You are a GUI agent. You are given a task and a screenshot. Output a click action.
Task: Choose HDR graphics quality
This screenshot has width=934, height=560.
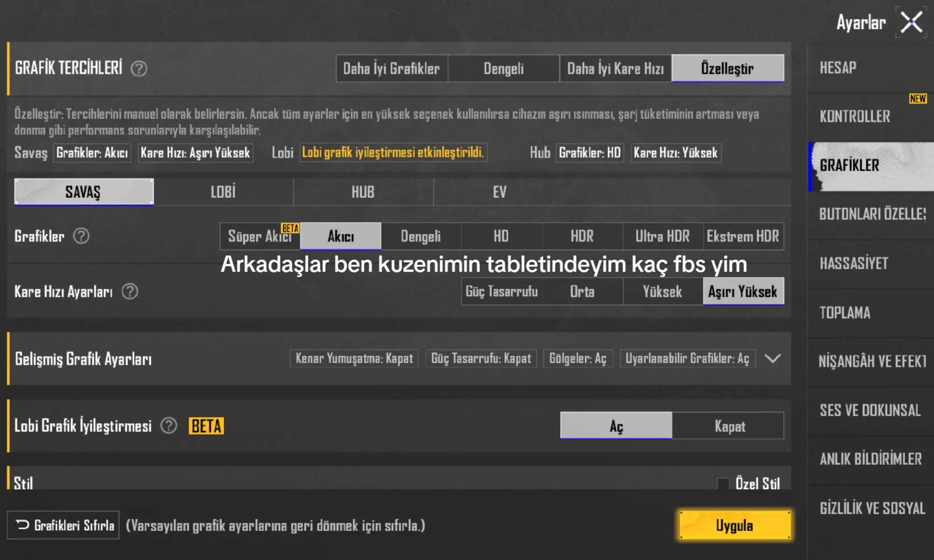582,236
